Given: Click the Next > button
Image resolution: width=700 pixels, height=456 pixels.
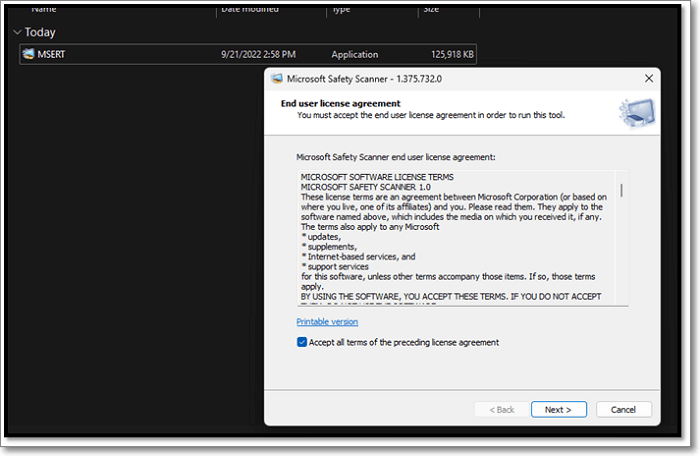Looking at the screenshot, I should point(558,410).
